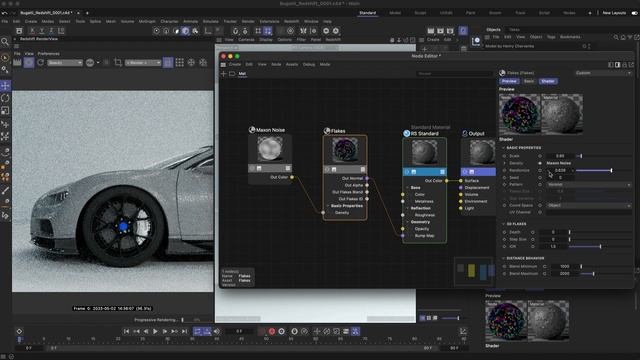The image size is (640, 360).
Task: Collapse Basic Properties group in Flakes node
Action: (328, 206)
